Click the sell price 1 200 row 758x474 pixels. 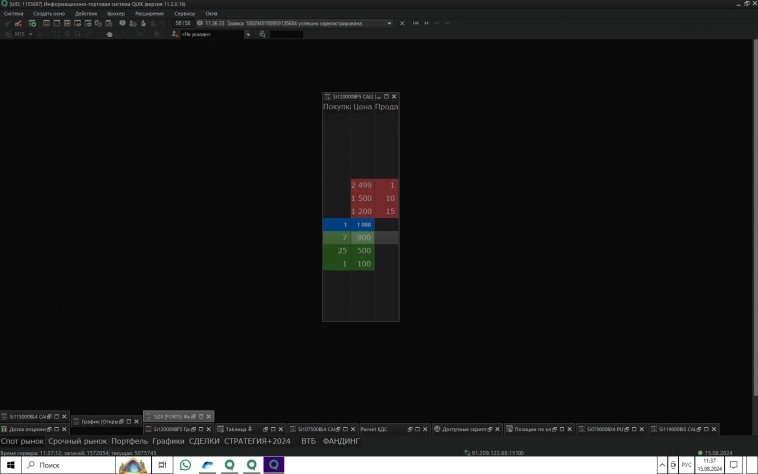361,212
